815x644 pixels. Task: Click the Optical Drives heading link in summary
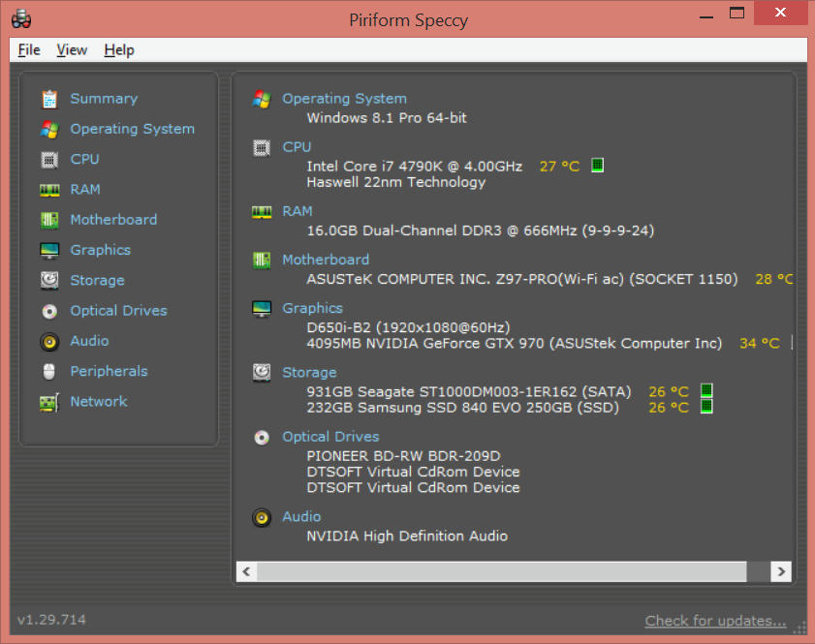click(331, 438)
